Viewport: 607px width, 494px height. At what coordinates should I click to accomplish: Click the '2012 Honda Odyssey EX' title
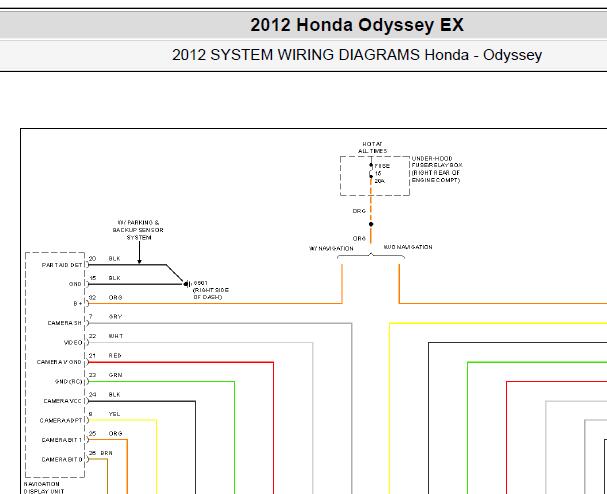point(357,25)
